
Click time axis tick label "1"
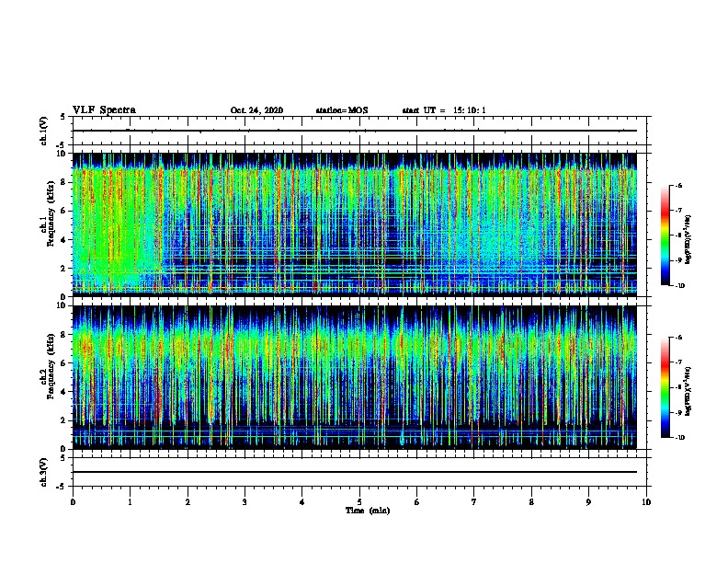(x=130, y=502)
